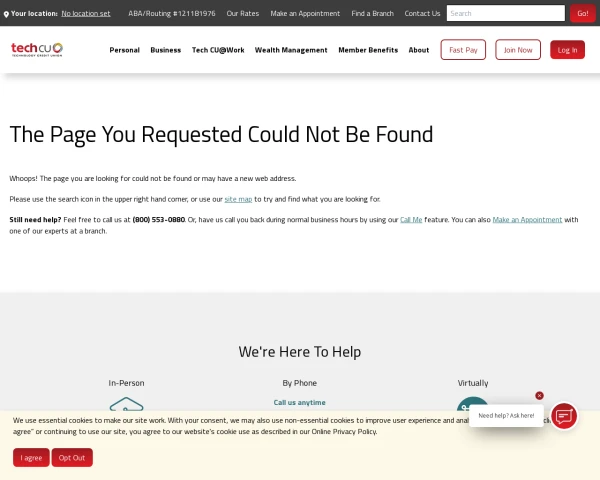Focus the Search input field
The image size is (600, 480).
tap(505, 13)
